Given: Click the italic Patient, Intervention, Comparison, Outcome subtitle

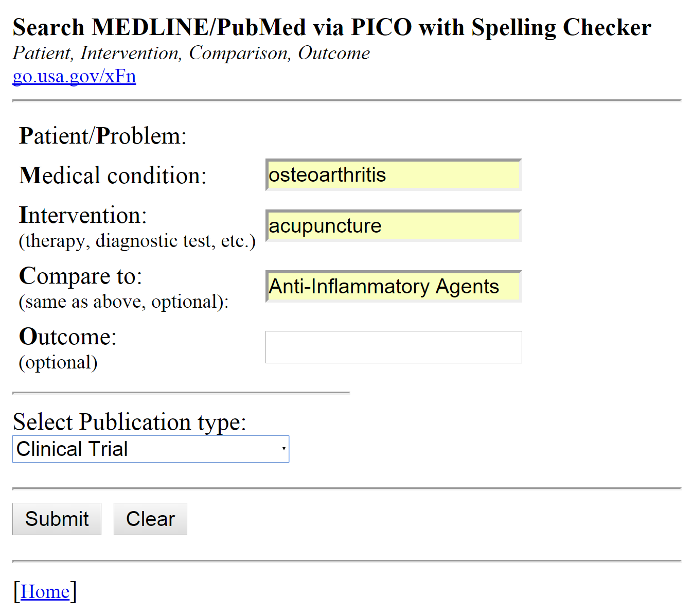Looking at the screenshot, I should [191, 53].
